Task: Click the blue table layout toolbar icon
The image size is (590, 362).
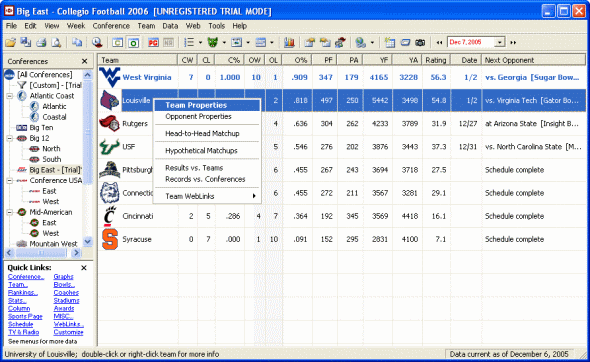Action: 260,43
